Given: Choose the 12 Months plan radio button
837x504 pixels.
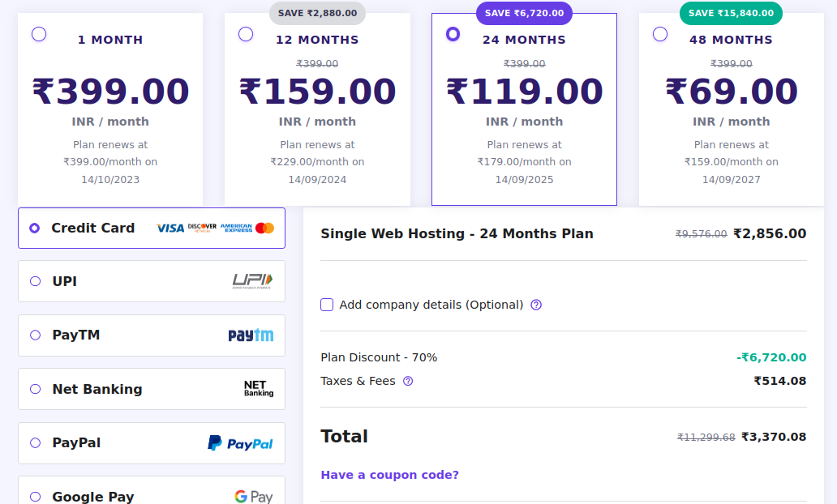Looking at the screenshot, I should 246,34.
